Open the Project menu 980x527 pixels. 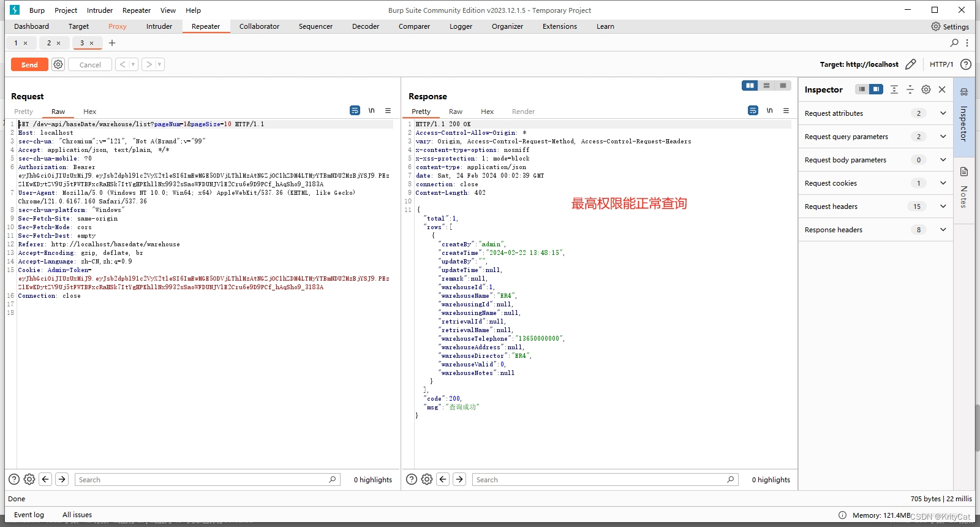(66, 10)
